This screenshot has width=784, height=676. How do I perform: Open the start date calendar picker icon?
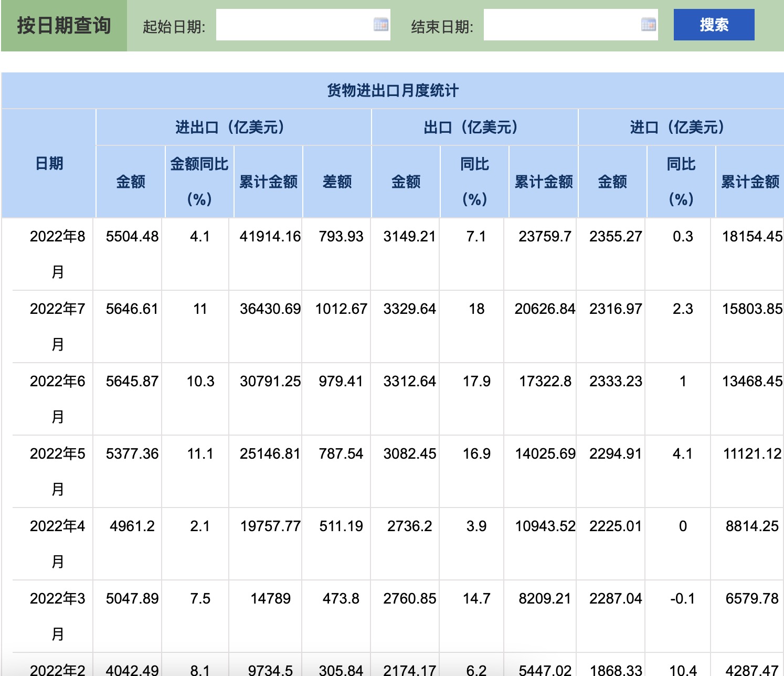[x=382, y=24]
